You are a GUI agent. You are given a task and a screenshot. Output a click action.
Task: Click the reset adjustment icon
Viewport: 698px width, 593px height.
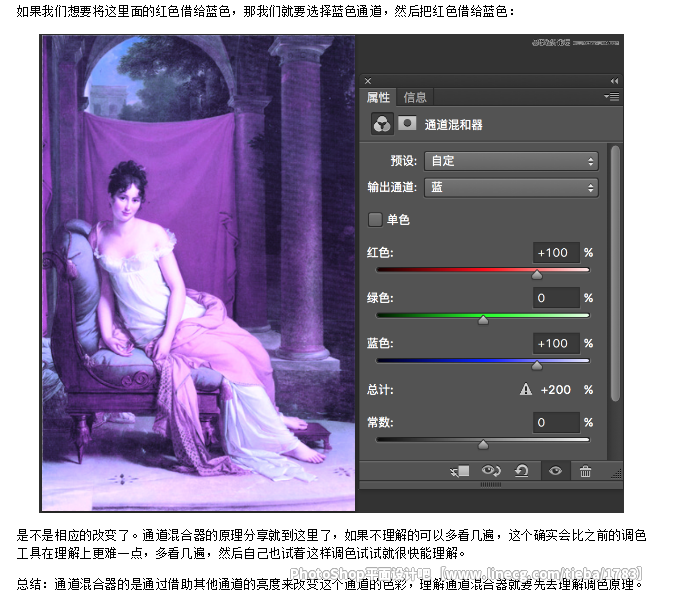521,471
